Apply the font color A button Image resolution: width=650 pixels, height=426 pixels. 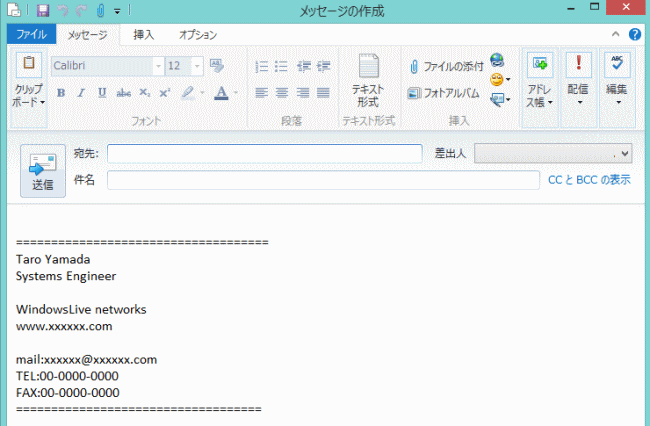point(221,93)
